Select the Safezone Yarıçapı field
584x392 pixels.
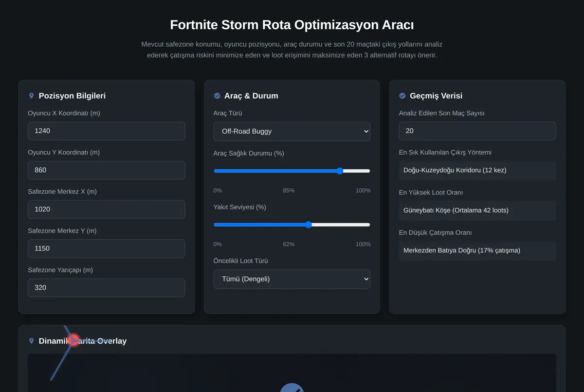pyautogui.click(x=107, y=287)
